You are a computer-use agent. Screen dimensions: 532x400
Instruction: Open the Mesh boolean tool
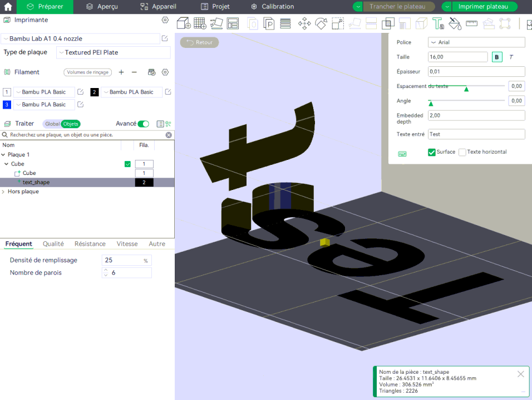click(x=388, y=23)
